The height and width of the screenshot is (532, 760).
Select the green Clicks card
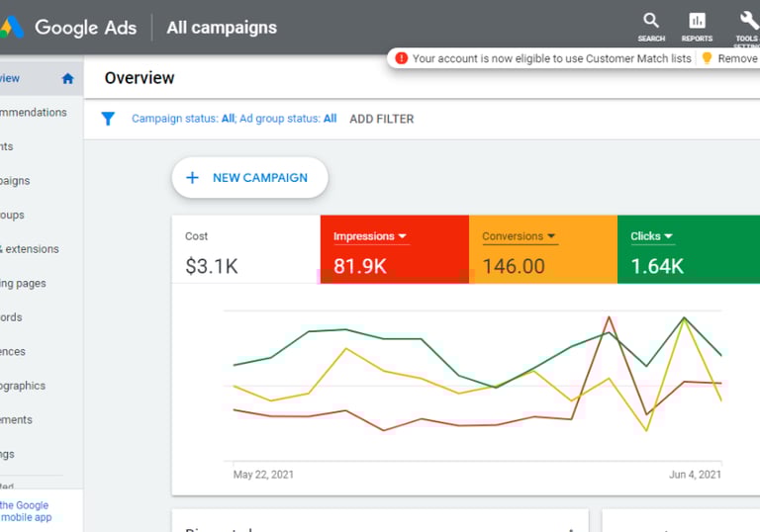[x=689, y=249]
